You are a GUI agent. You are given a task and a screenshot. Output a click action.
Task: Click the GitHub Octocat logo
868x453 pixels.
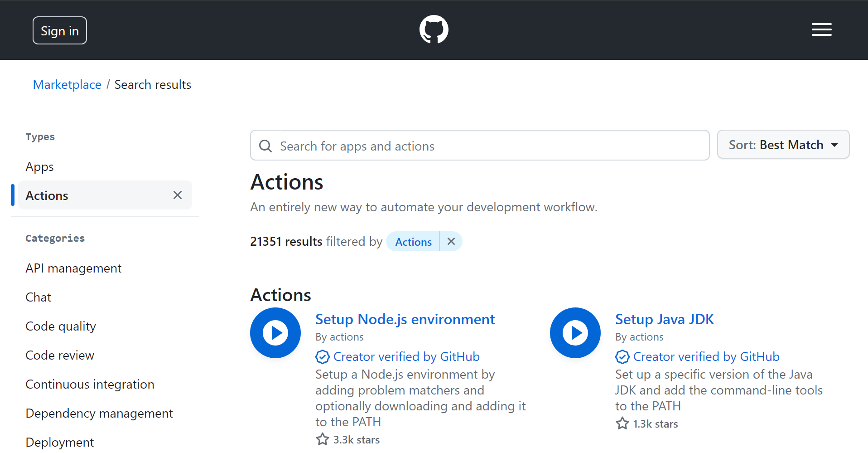[434, 29]
